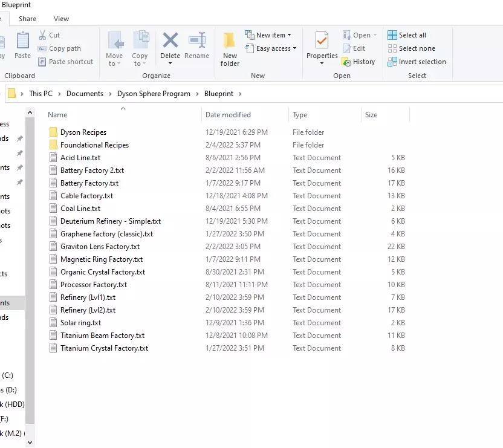The width and height of the screenshot is (503, 448).
Task: Expand chevron after Blueprint in address bar
Action: tap(240, 94)
